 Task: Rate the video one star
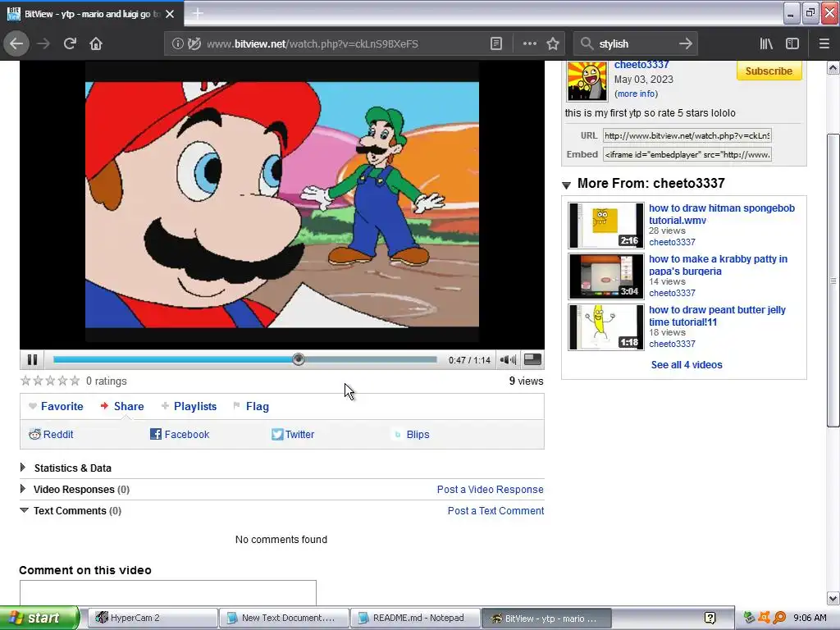coord(25,381)
